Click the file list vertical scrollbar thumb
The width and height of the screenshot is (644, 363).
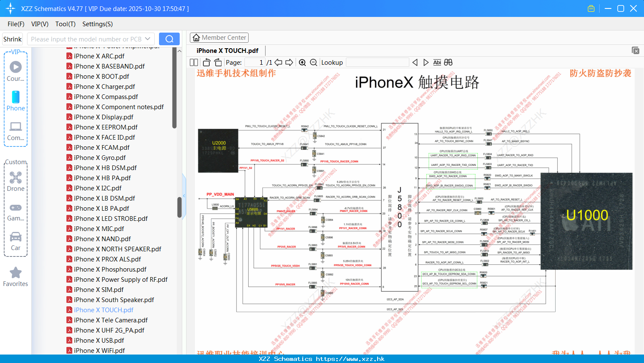click(x=179, y=207)
